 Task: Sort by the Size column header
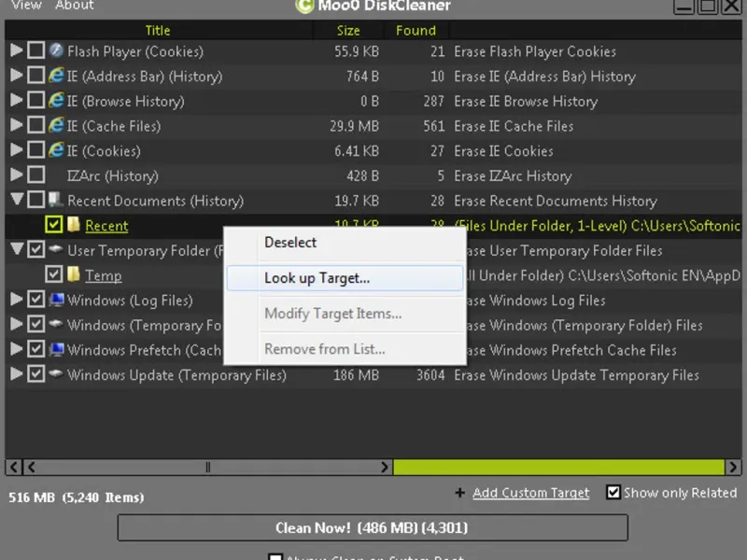348,31
